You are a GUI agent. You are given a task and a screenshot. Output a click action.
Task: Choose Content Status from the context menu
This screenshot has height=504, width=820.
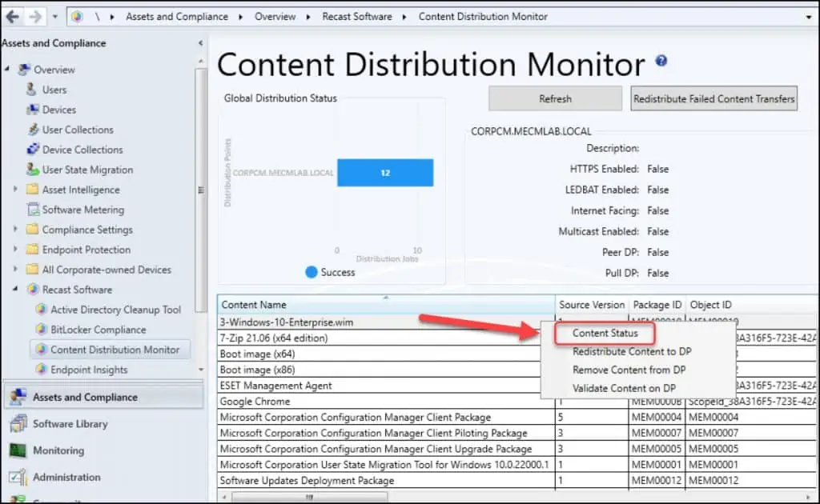[605, 334]
